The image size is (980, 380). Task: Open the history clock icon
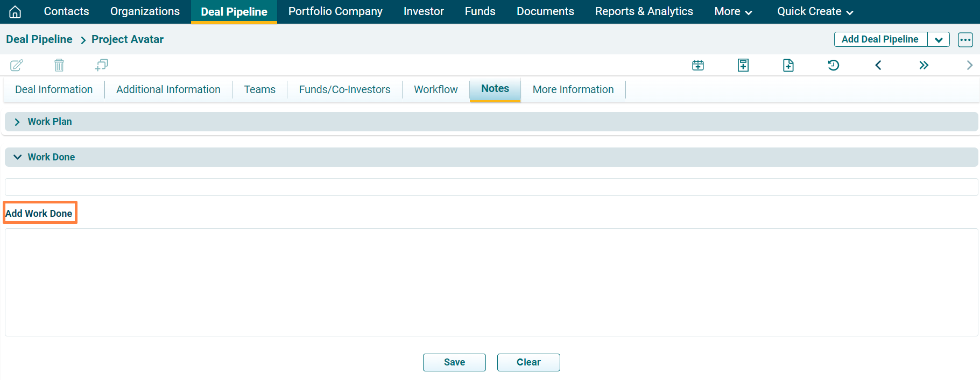point(833,65)
